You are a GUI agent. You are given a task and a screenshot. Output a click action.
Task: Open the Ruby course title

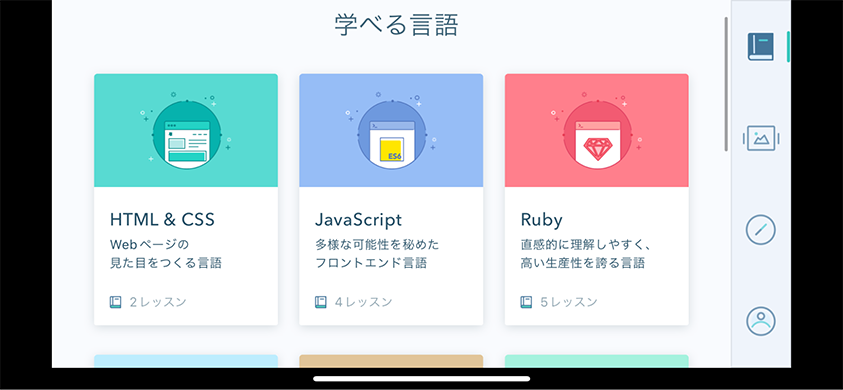pyautogui.click(x=541, y=219)
